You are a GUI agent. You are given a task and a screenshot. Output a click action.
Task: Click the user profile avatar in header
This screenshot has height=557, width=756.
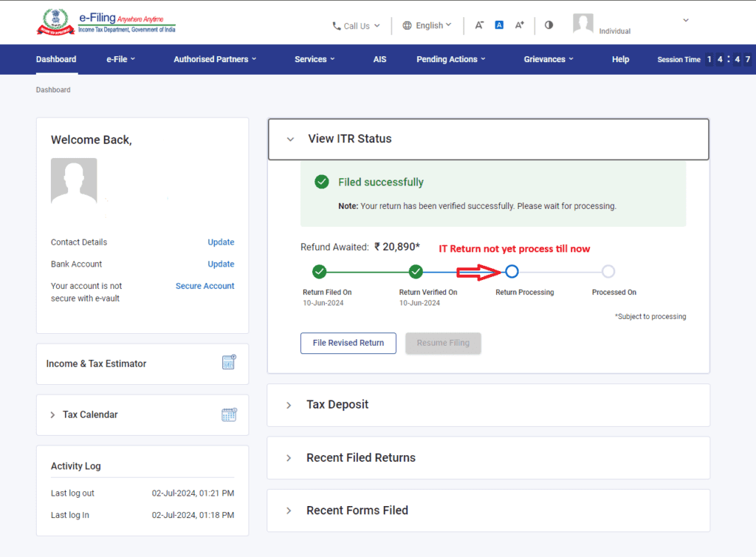click(583, 24)
